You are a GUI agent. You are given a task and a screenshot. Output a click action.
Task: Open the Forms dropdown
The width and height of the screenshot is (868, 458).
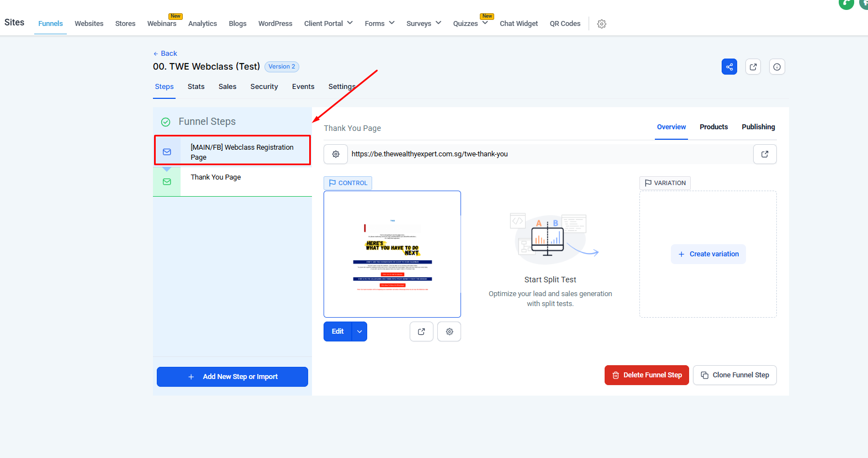379,23
